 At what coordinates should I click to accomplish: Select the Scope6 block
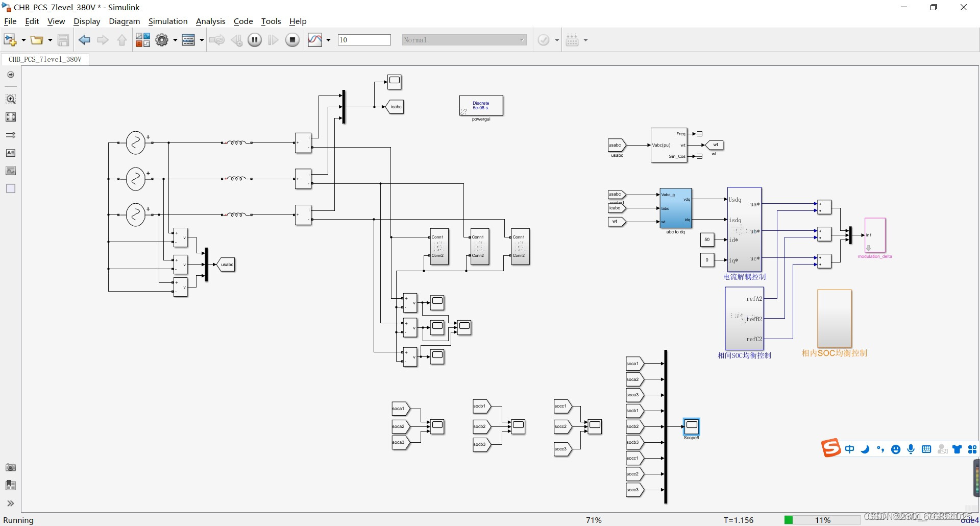point(692,426)
